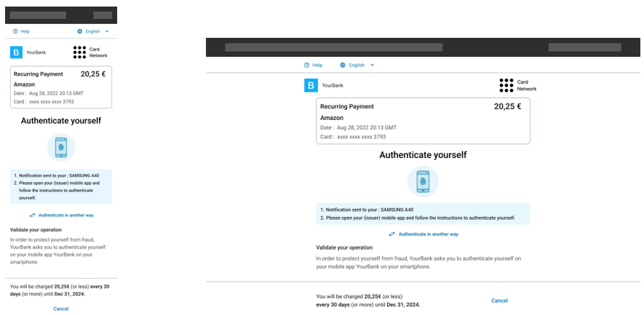The width and height of the screenshot is (644, 315).
Task: Cancel the payment in the desktop layout
Action: tap(499, 300)
